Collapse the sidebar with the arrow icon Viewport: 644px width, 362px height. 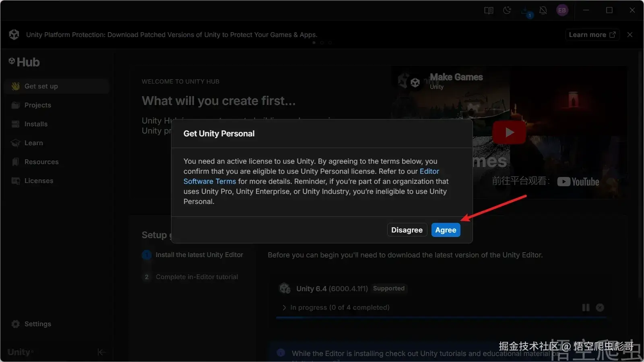pos(101,352)
